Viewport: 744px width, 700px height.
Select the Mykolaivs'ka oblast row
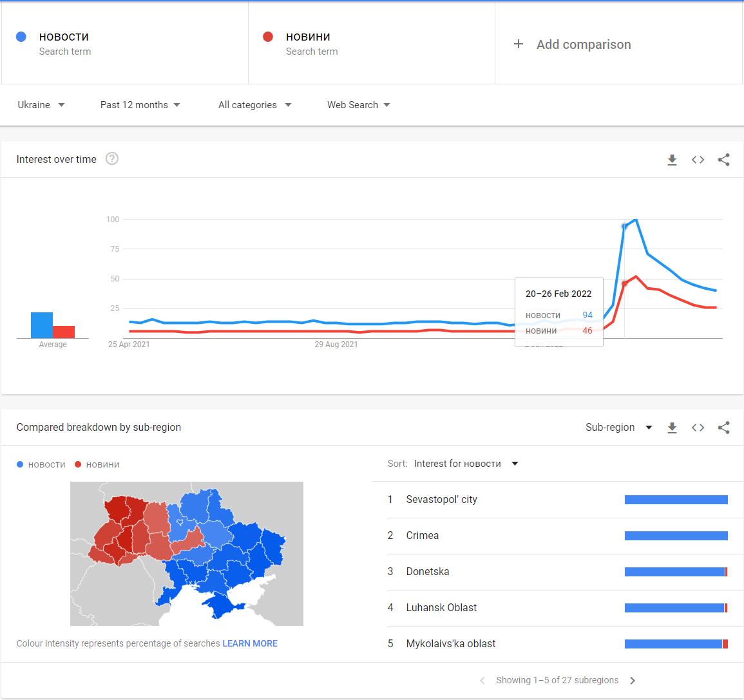558,643
